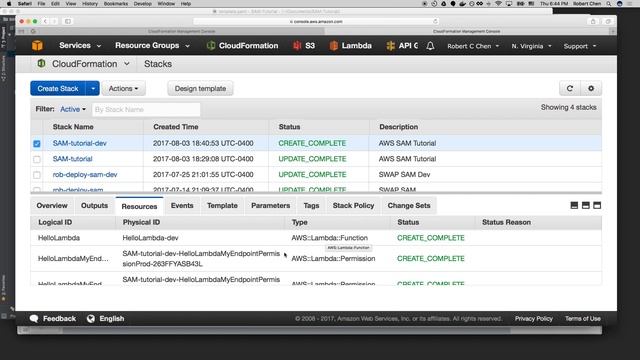Open the Terms of Use link
The image size is (640, 360).
582,318
